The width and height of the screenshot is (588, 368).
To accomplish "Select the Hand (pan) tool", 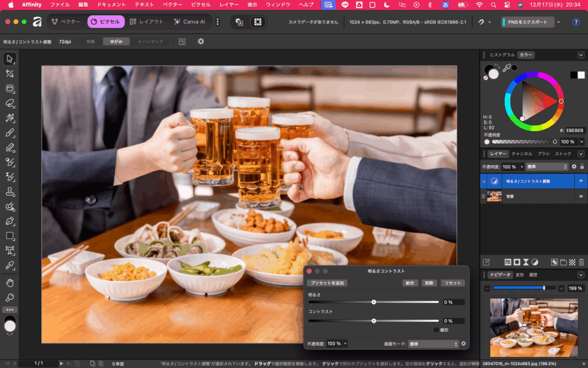I will click(x=10, y=283).
